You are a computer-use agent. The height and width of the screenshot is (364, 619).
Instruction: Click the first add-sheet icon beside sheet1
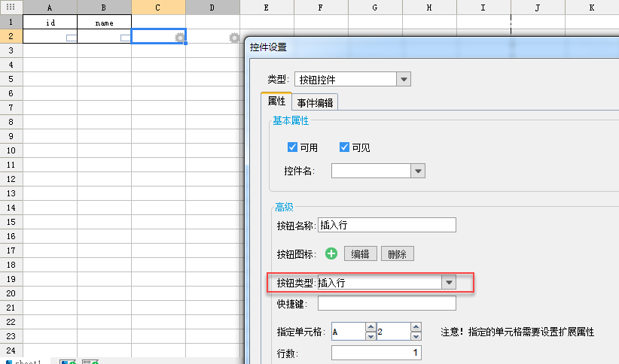[68, 362]
